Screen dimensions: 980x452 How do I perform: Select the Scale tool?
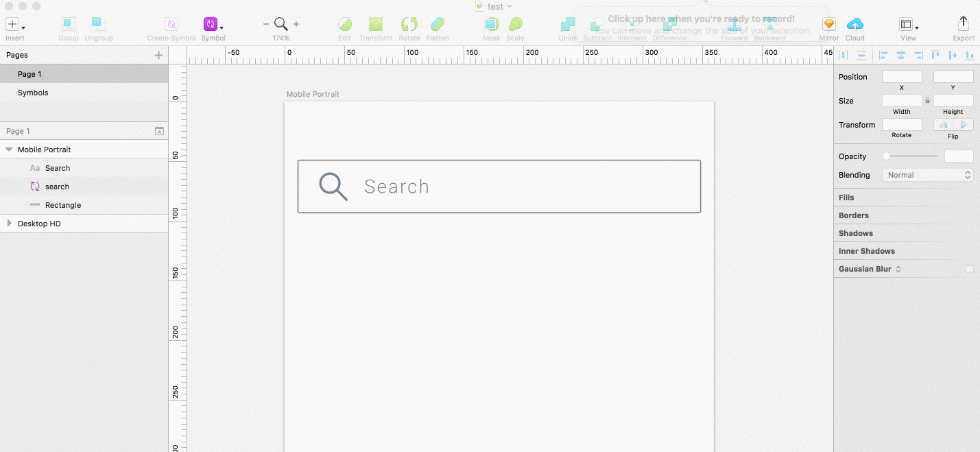516,25
